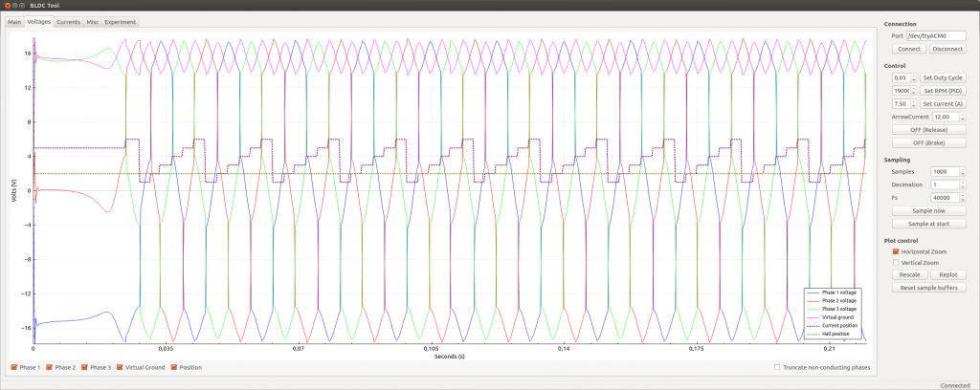Switch to the Experiment tab
980x390 pixels.
(x=120, y=22)
